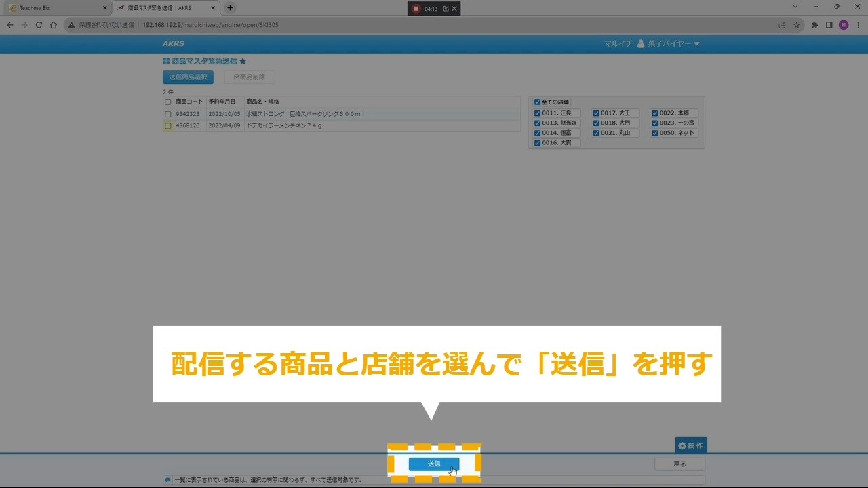Go to the browser home page icon
This screenshot has width=868, height=488.
click(x=54, y=25)
